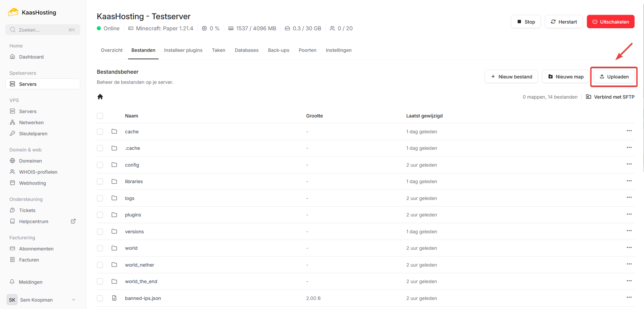Tick the checkbox for the cache folder
This screenshot has height=309, width=644.
click(x=100, y=132)
